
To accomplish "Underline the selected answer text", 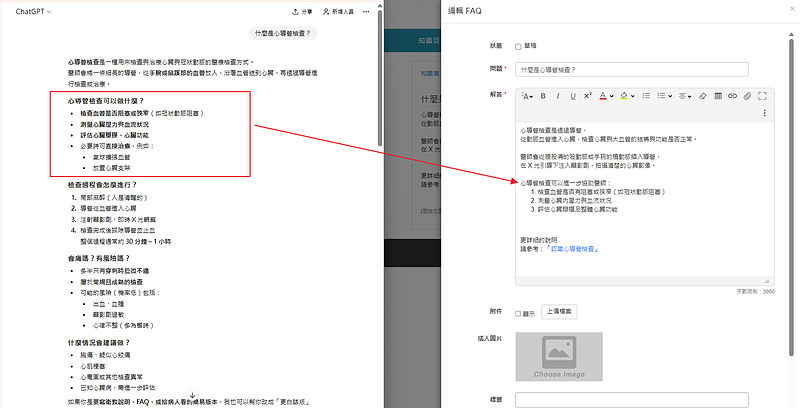I will (x=573, y=96).
